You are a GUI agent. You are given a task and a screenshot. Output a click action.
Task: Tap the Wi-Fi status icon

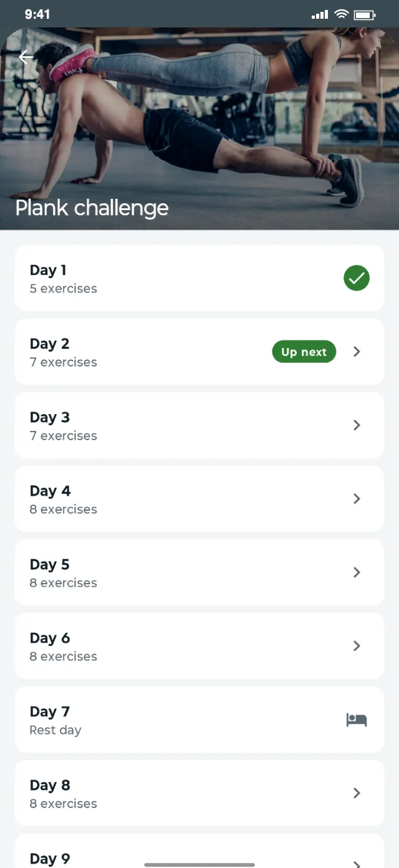click(341, 14)
